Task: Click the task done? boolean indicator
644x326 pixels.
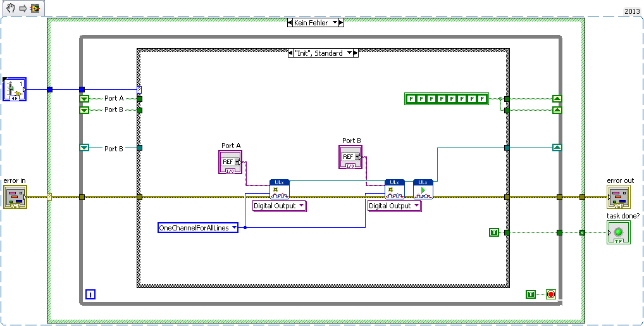Action: click(619, 232)
